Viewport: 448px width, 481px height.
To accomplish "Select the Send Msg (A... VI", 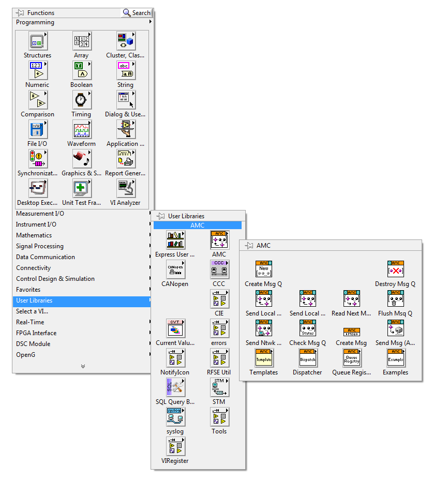I will [396, 328].
